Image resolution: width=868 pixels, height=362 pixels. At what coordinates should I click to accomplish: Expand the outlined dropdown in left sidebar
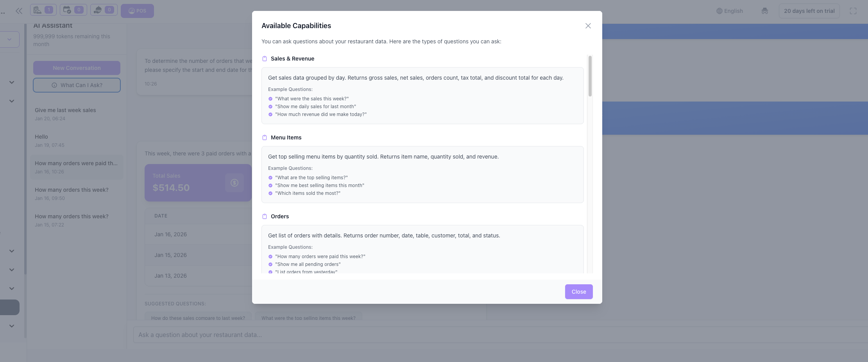(9, 39)
